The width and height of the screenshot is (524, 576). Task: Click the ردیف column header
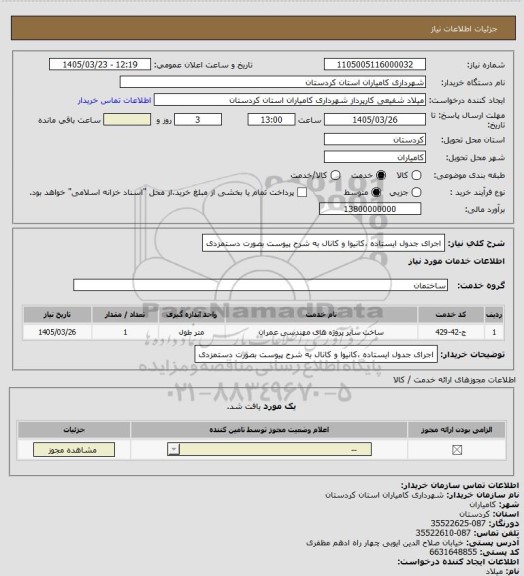click(x=494, y=315)
